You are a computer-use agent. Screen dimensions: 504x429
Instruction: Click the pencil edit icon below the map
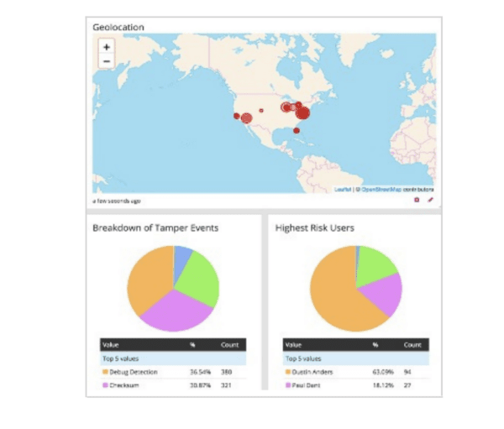(x=430, y=200)
